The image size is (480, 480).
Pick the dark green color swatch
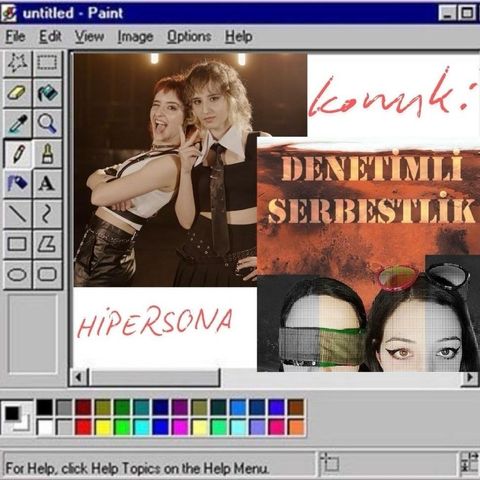click(x=122, y=407)
